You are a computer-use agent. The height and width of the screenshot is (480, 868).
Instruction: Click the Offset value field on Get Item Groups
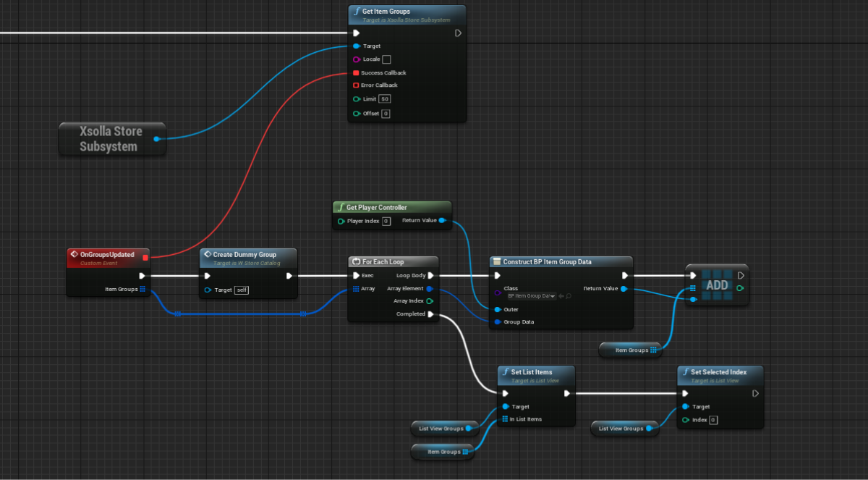tap(386, 114)
